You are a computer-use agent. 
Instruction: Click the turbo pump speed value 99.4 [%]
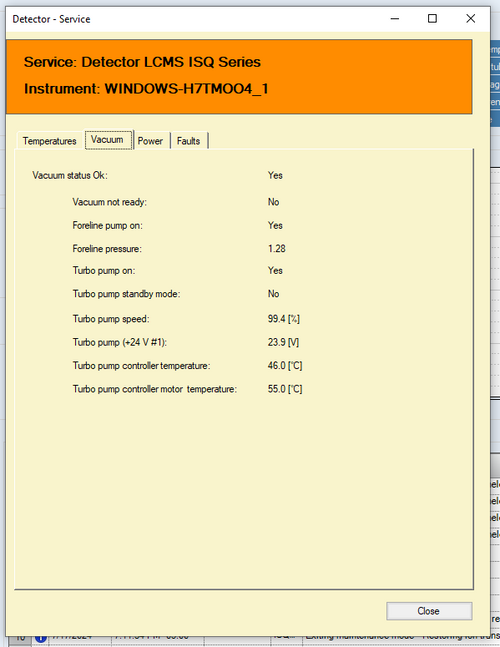[283, 319]
